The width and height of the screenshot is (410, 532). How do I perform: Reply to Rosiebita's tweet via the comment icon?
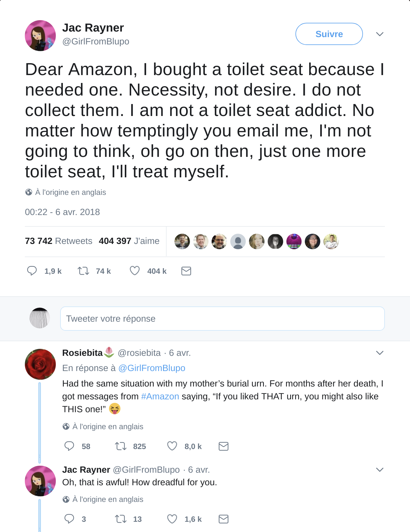point(69,446)
